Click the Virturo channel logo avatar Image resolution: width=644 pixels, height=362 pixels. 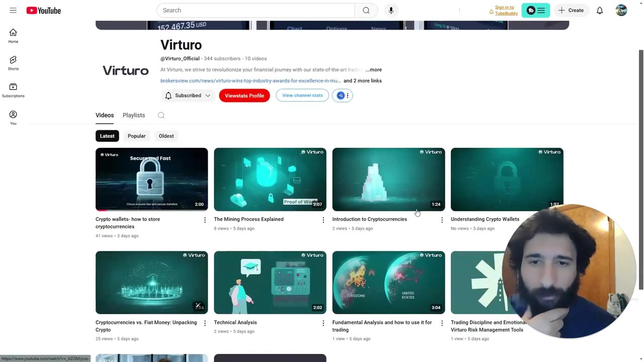point(126,70)
